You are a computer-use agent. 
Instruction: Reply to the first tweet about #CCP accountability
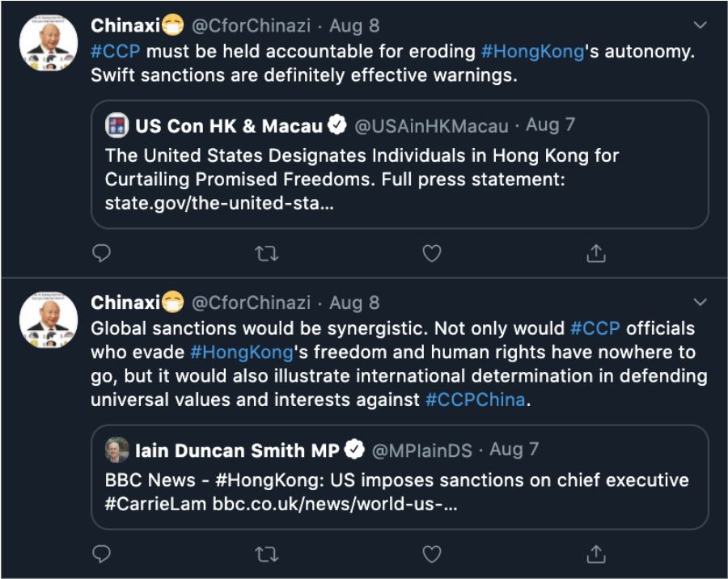(101, 254)
